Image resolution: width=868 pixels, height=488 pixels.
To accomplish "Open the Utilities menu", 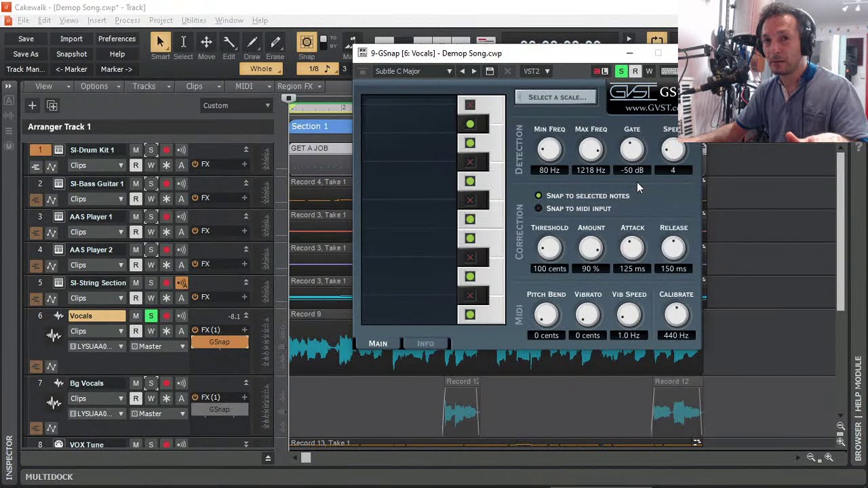I will (x=193, y=20).
